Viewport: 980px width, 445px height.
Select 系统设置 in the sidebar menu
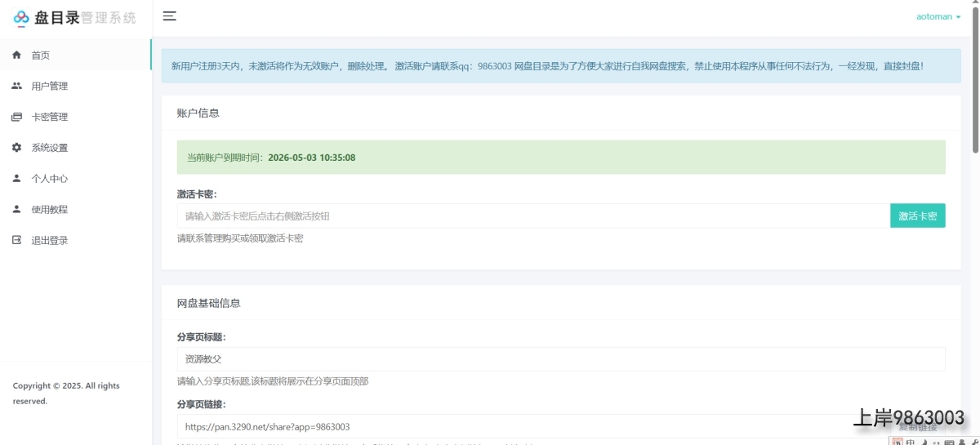50,148
